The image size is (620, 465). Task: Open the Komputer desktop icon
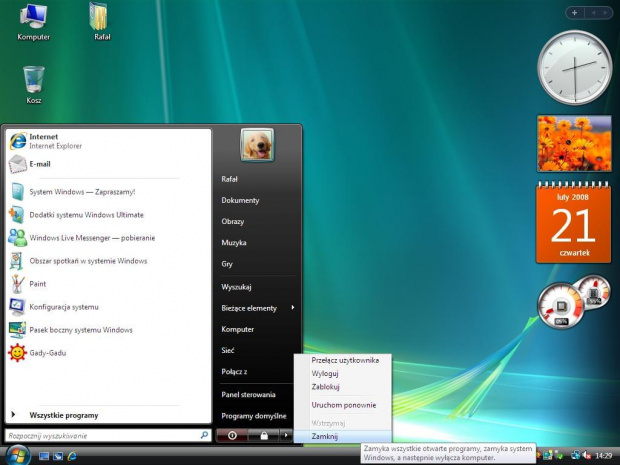click(x=34, y=23)
